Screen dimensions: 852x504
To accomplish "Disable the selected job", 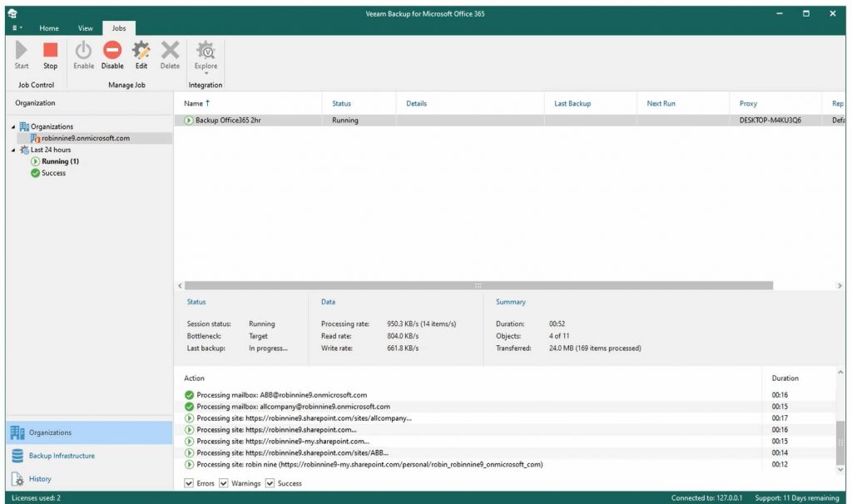I will (112, 55).
